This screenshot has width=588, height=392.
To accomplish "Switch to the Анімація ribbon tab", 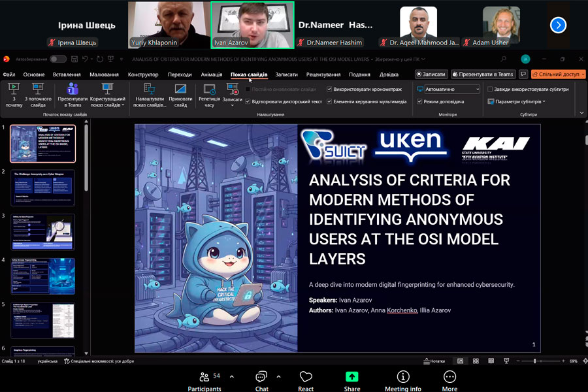I will click(x=211, y=74).
